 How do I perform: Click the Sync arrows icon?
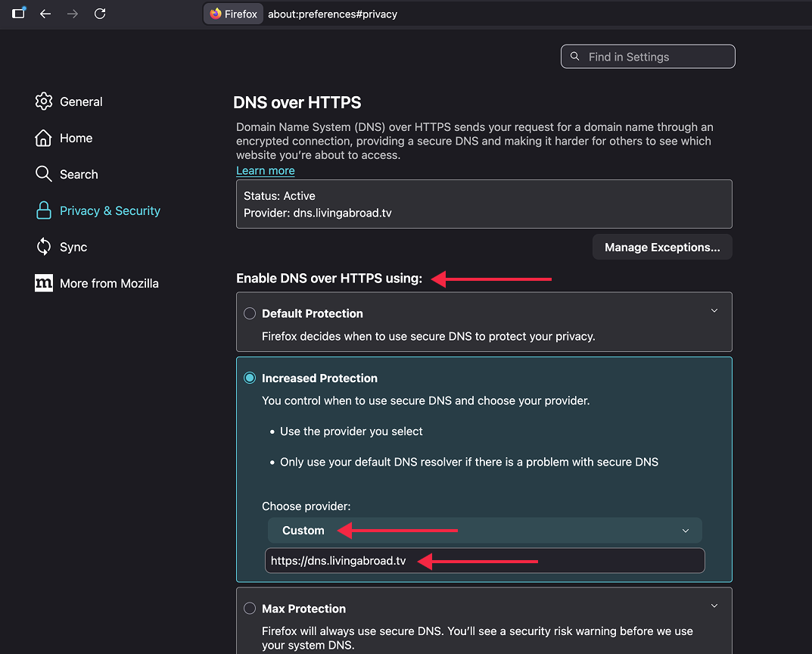click(x=44, y=247)
